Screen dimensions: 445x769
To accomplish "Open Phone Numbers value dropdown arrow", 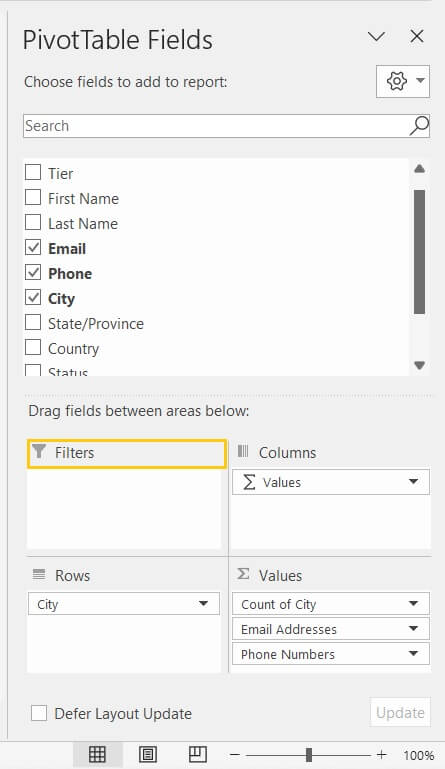I will [414, 654].
